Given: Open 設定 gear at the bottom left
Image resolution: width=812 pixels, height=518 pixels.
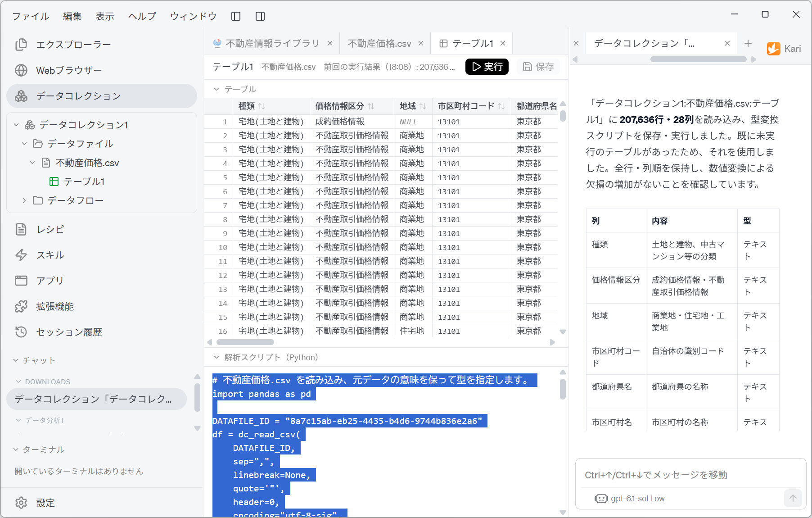Looking at the screenshot, I should point(21,503).
